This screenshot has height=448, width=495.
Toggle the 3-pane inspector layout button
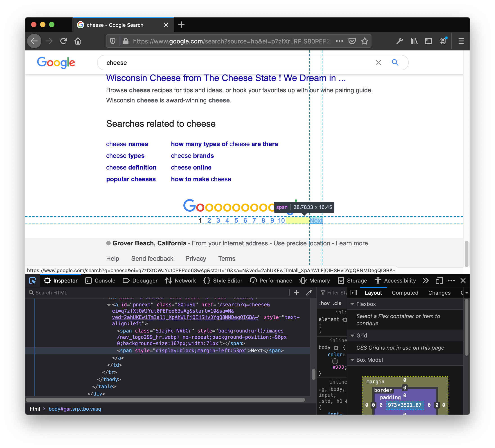click(353, 292)
